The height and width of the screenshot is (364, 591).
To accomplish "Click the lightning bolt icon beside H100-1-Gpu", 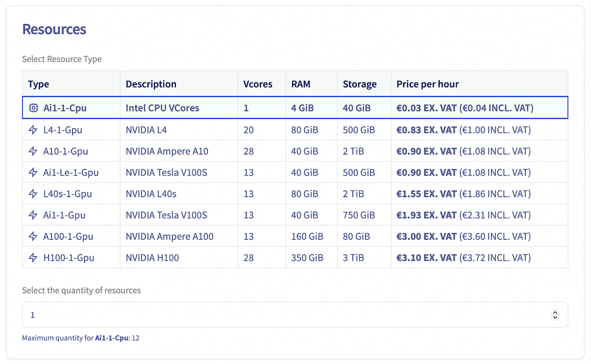I will coord(33,257).
